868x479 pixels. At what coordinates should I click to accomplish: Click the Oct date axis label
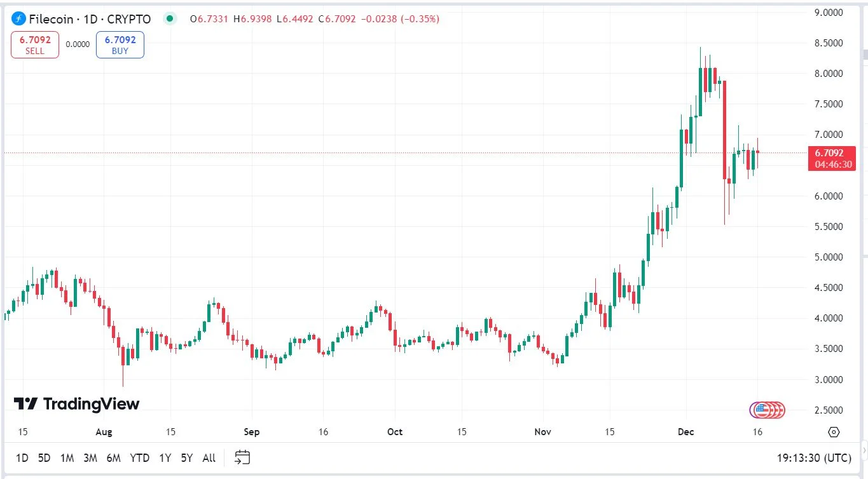coord(395,432)
